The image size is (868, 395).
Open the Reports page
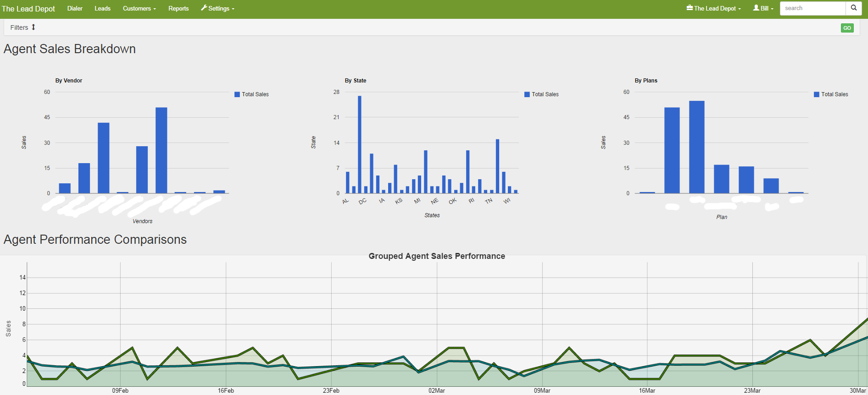click(x=178, y=9)
